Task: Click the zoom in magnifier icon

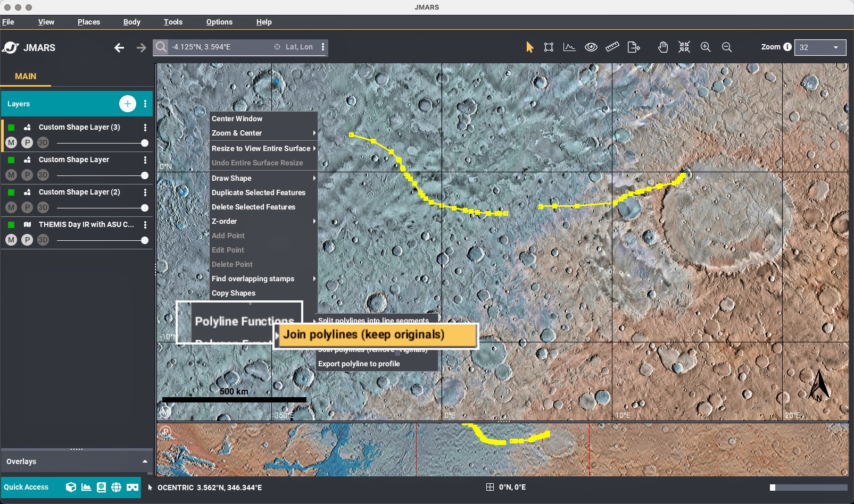Action: pos(706,47)
